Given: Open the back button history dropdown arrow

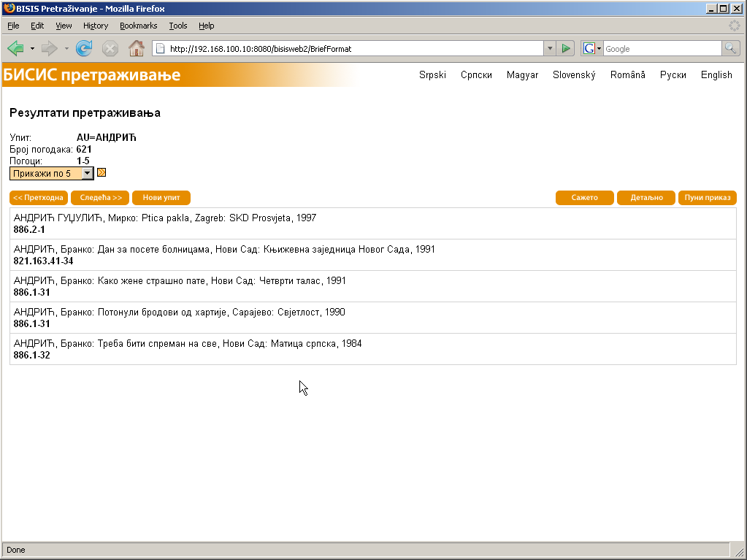Looking at the screenshot, I should coord(32,49).
